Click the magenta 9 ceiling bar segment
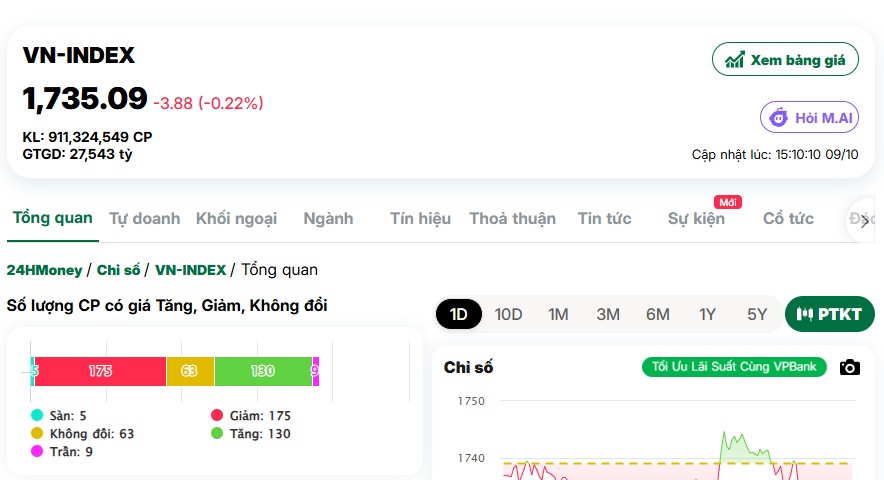Screen dimensions: 884x480 (x=316, y=371)
